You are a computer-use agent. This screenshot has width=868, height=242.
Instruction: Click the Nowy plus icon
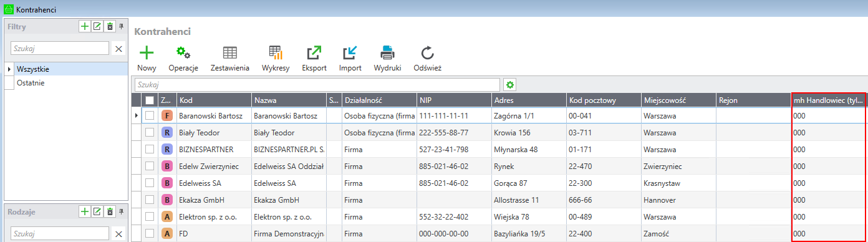[146, 53]
